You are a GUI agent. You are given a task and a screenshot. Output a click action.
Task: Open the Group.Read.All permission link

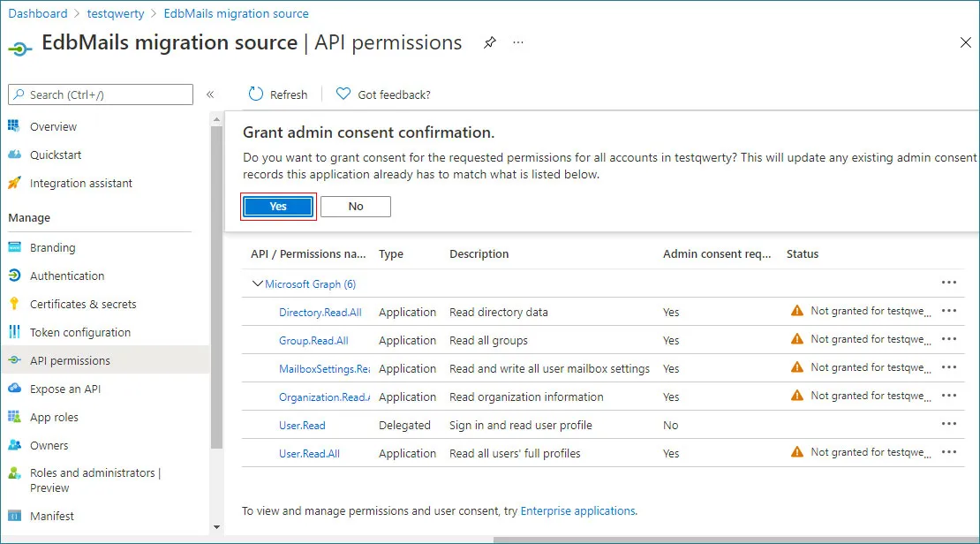coord(313,340)
